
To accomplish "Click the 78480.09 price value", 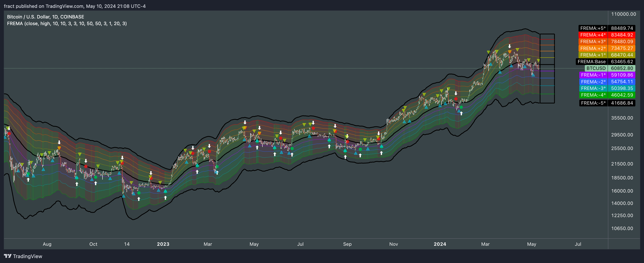I will 622,42.
